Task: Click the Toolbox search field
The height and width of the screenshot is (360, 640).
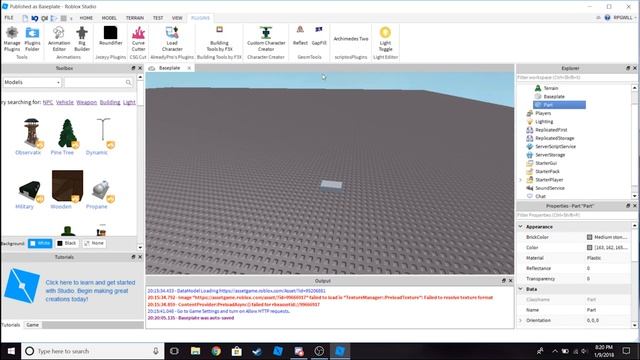Action: coord(95,82)
